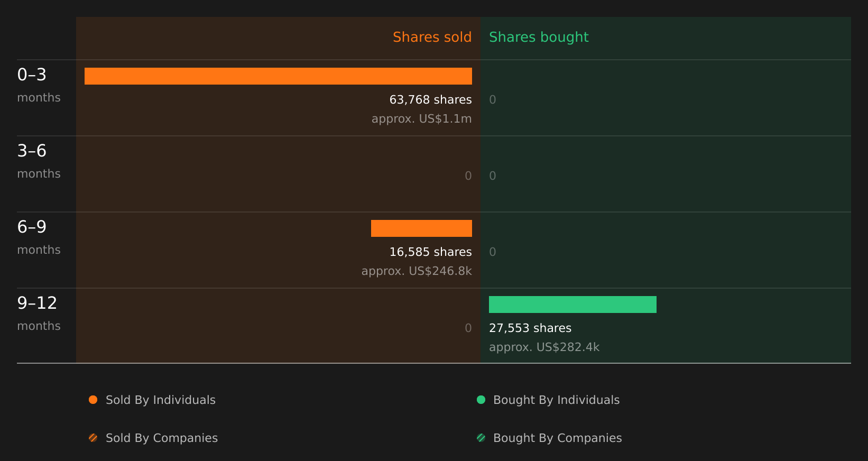This screenshot has height=461, width=868.
Task: Select the Sold By Individuals legend label
Action: [161, 400]
